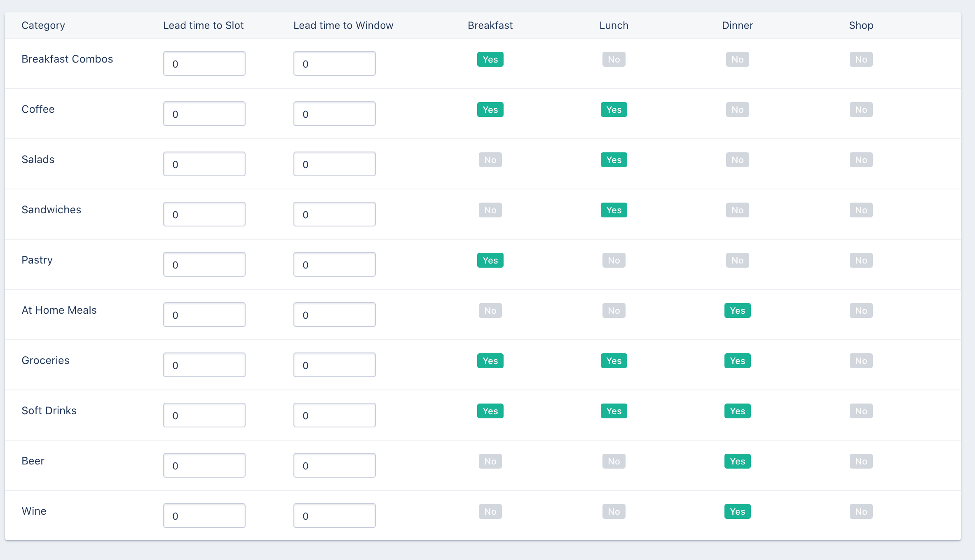Viewport: 975px width, 560px height.
Task: Select Lead time to Window field for Wine
Action: 335,516
